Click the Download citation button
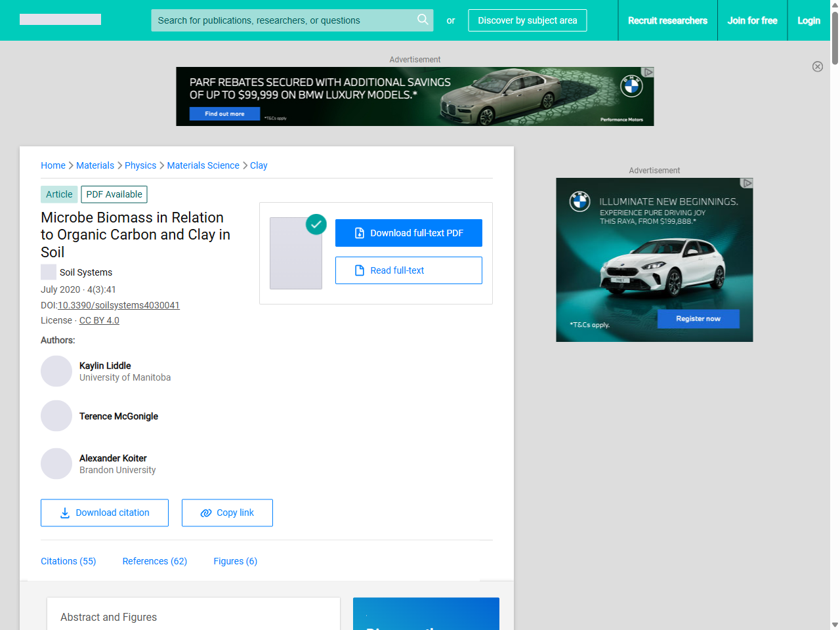This screenshot has height=630, width=840. pyautogui.click(x=104, y=513)
